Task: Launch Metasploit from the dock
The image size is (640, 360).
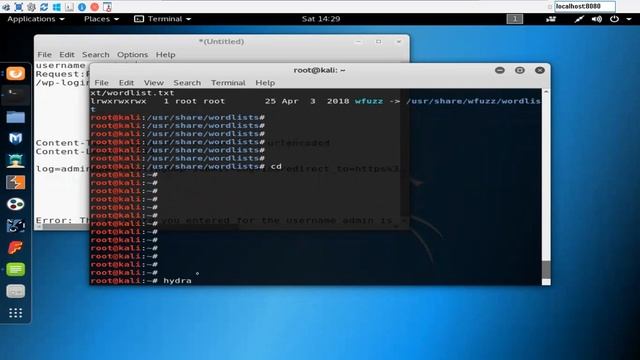Action: (x=16, y=139)
